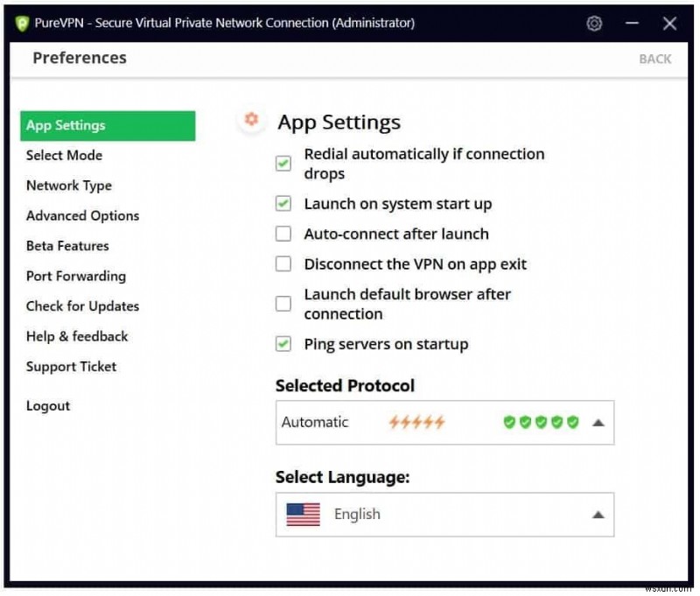Open Check for Updates
Viewport: 700px width, 596px height.
pyautogui.click(x=82, y=306)
